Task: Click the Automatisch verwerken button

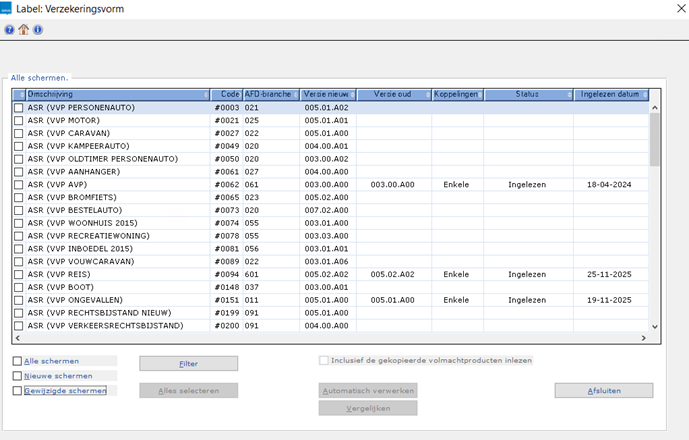Action: click(x=368, y=391)
